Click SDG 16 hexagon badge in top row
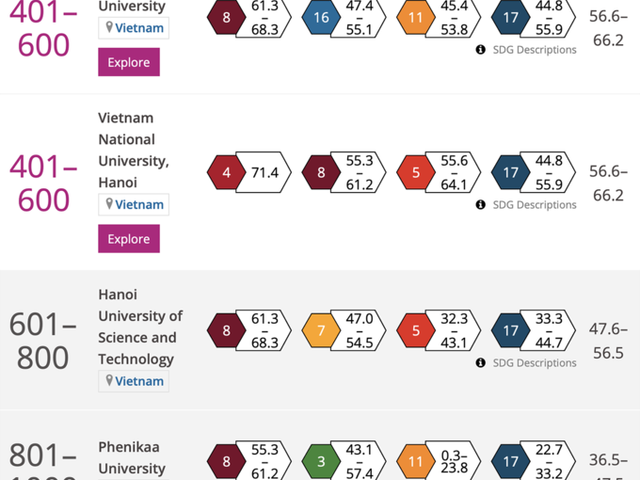 coord(321,19)
